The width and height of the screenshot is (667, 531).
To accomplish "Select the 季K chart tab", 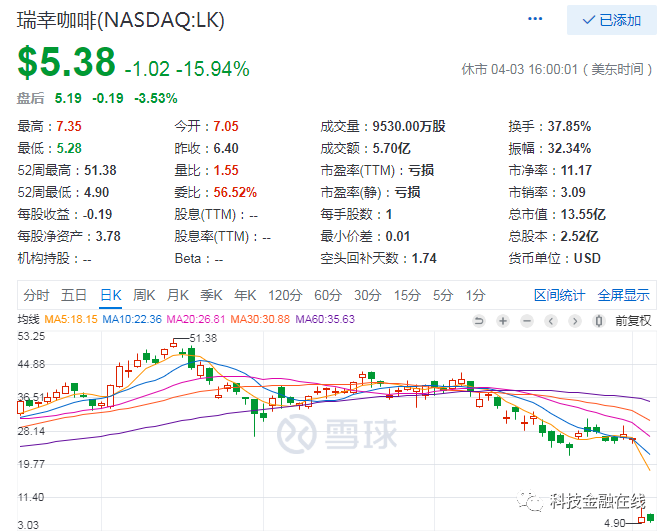I will coord(211,295).
